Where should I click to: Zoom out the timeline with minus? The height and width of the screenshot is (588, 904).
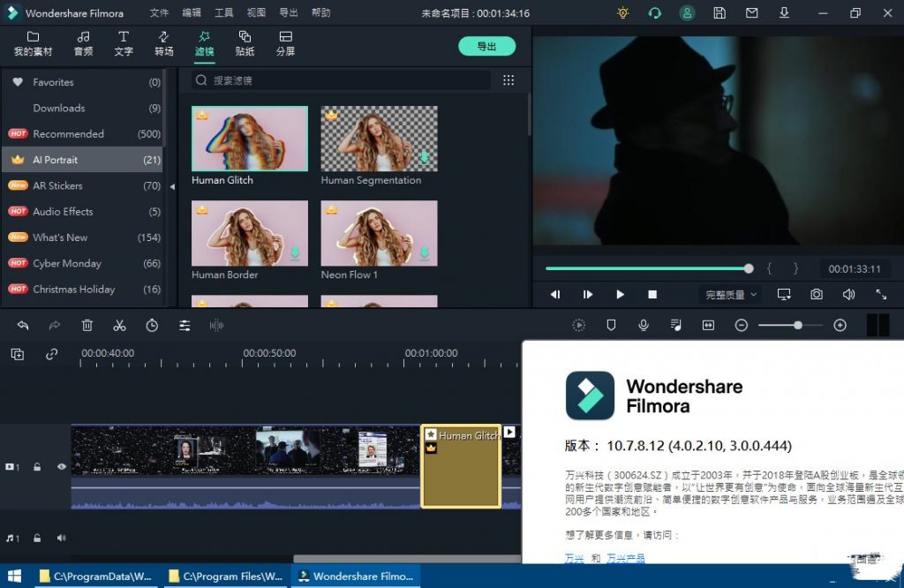(x=742, y=325)
